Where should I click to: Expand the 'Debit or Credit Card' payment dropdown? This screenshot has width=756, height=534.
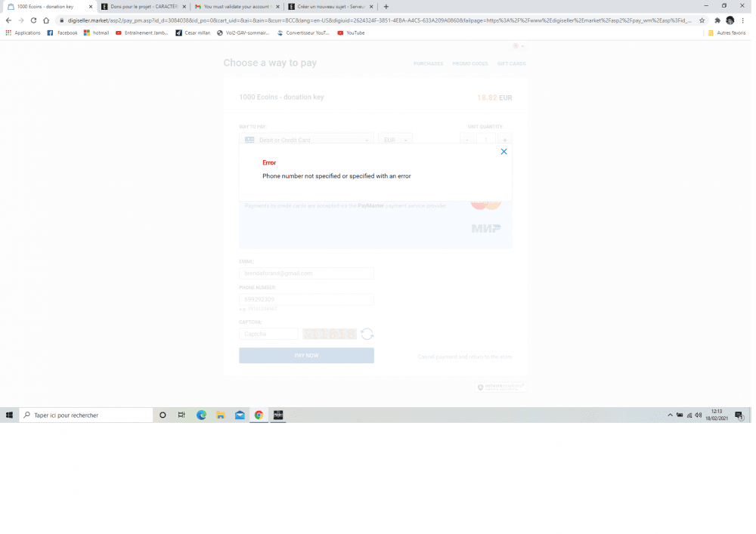pos(306,140)
